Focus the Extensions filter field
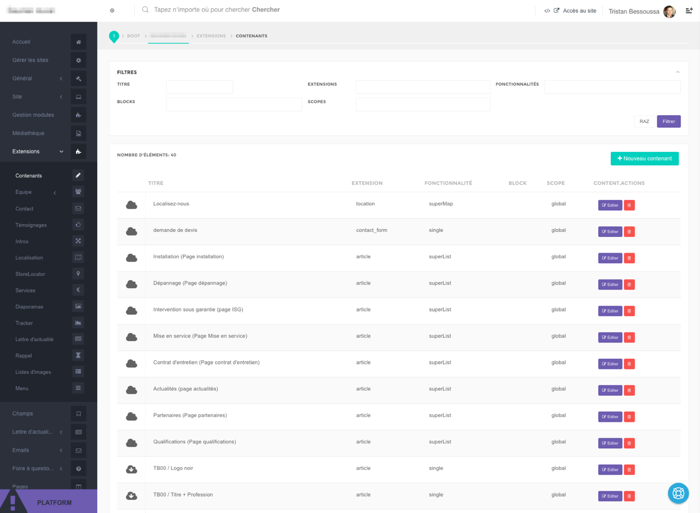Image resolution: width=700 pixels, height=513 pixels. click(423, 87)
